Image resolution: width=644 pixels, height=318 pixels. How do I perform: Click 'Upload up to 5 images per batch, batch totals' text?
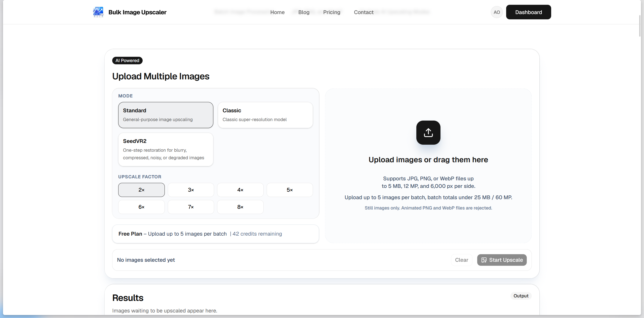428,197
